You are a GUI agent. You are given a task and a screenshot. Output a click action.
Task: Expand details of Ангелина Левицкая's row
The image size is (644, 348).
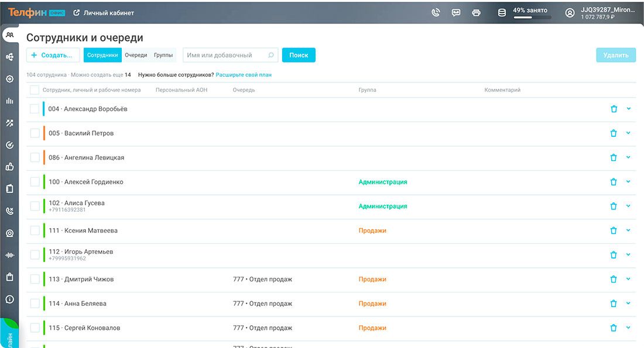pos(628,157)
